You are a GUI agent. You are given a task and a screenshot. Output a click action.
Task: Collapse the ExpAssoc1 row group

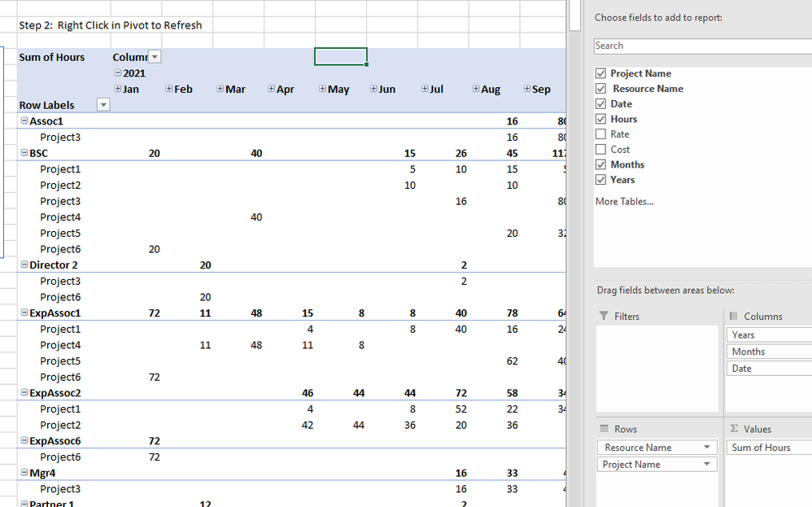coord(24,313)
